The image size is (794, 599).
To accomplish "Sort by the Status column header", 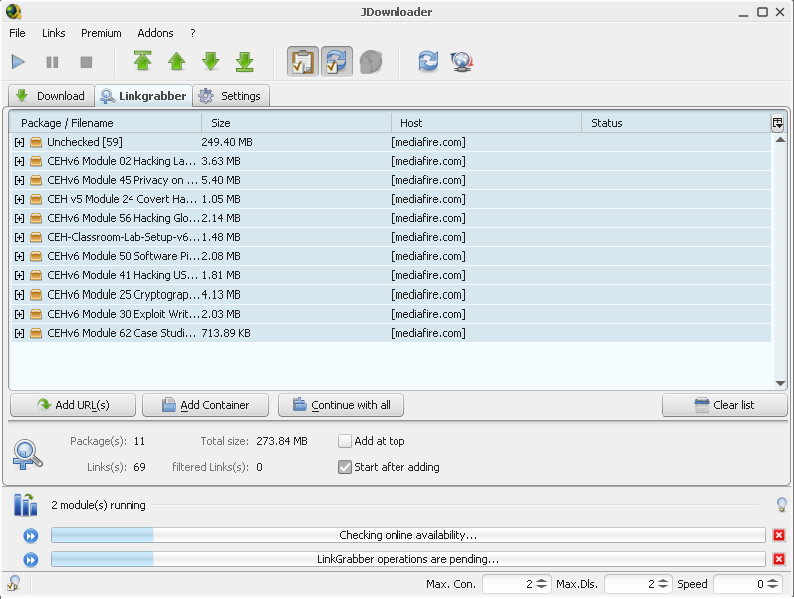I will (676, 123).
